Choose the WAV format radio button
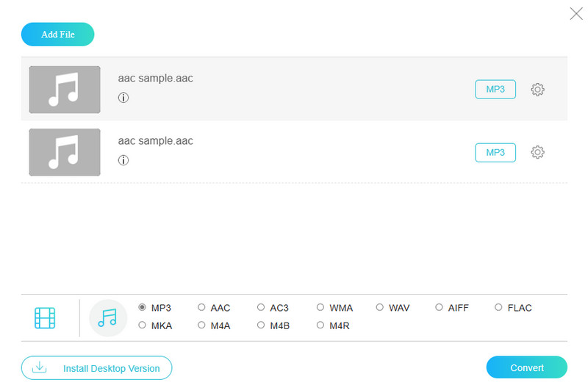Image resolution: width=588 pixels, height=385 pixels. point(380,308)
